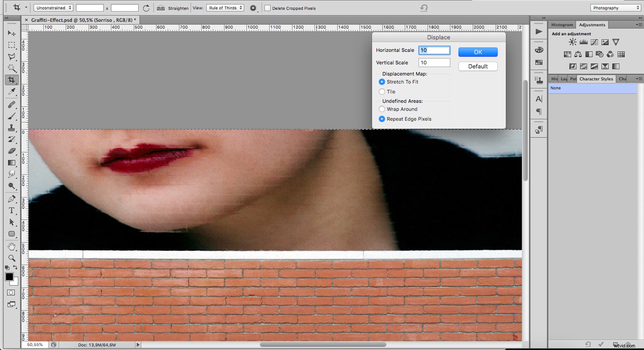Open the Photography workspace selector
Viewport: 644px width, 350px height.
[x=615, y=7]
